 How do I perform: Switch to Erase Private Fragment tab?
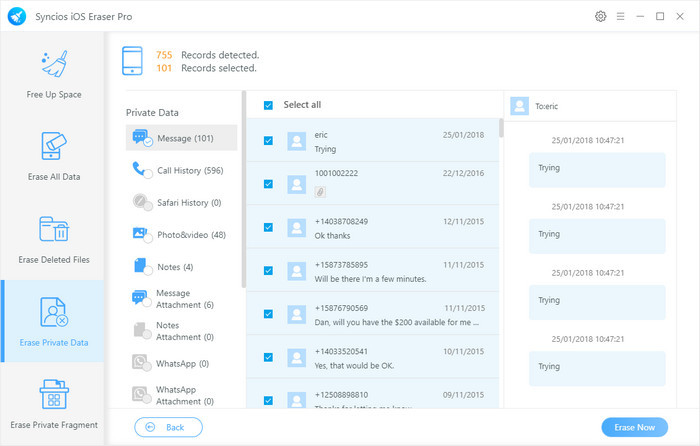coord(54,404)
